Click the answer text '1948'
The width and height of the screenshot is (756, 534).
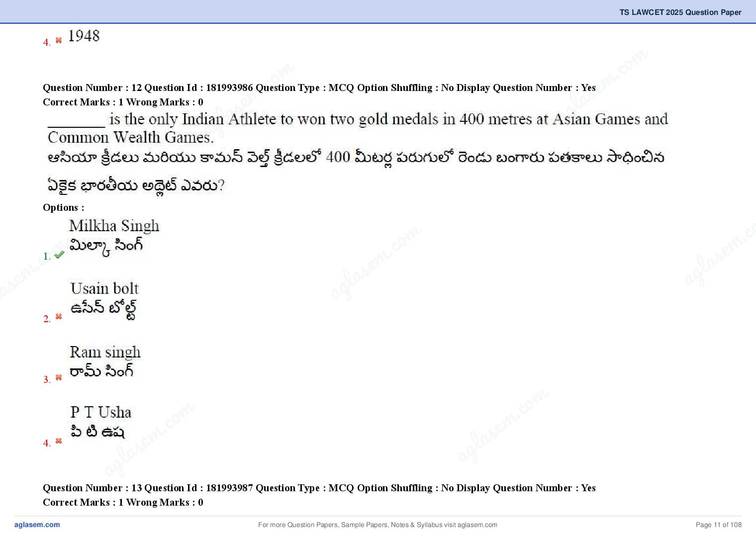tap(84, 36)
